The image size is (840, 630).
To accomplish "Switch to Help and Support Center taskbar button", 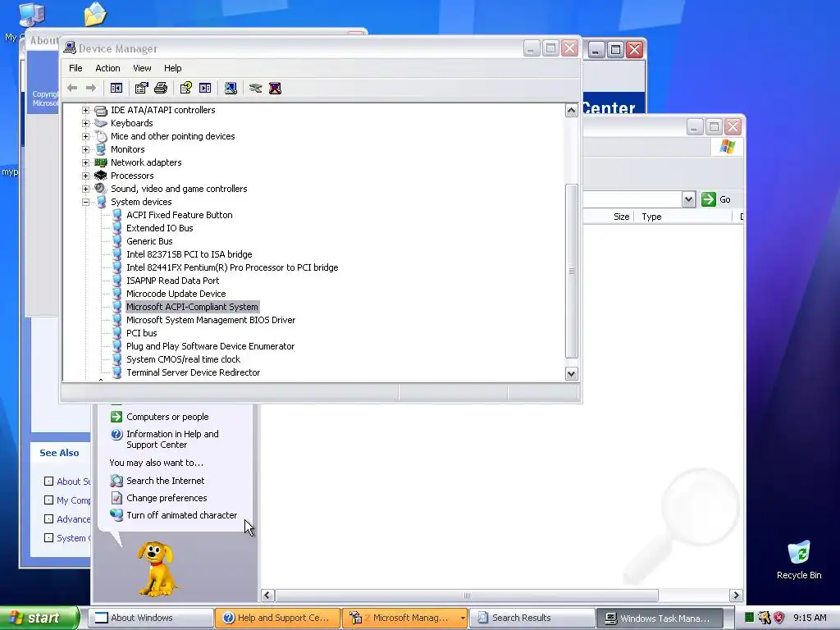I will coord(277,618).
